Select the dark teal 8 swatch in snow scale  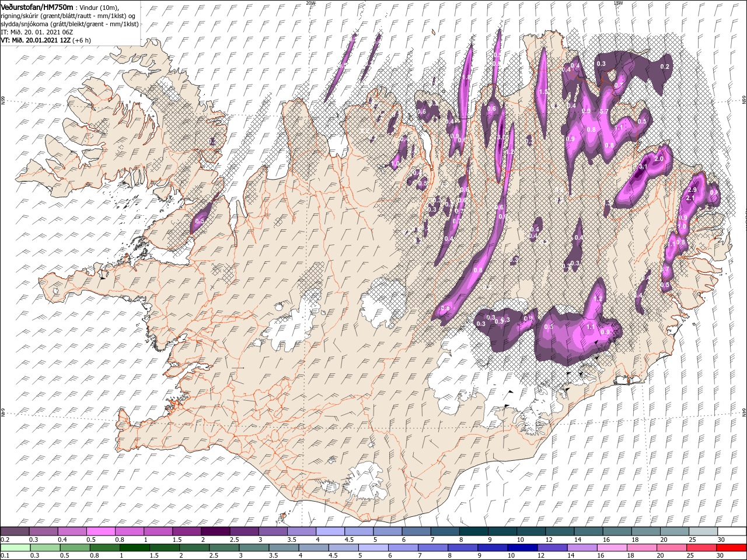473,531
